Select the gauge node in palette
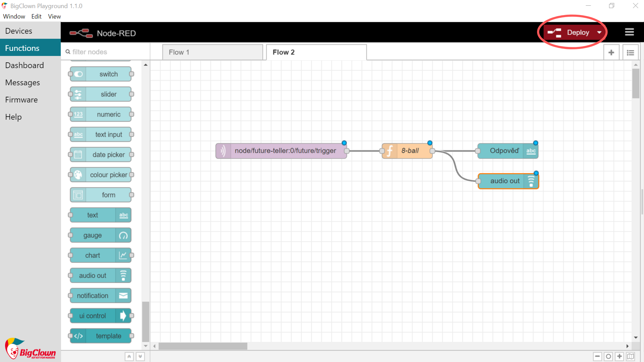Viewport: 644px width, 362px height. coord(101,235)
